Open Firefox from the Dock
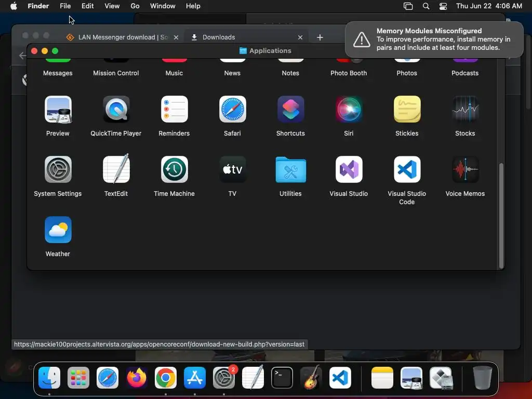The image size is (532, 399). coord(137,378)
